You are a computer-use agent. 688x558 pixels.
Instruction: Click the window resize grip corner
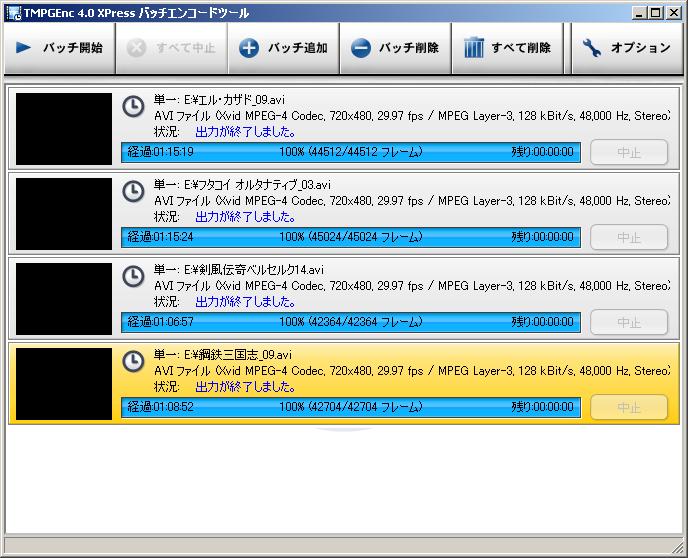pyautogui.click(x=678, y=548)
